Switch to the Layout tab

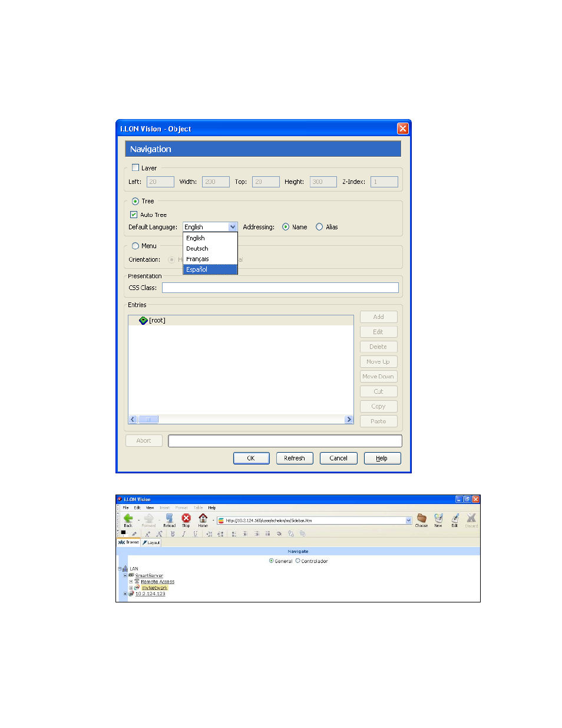[x=151, y=542]
